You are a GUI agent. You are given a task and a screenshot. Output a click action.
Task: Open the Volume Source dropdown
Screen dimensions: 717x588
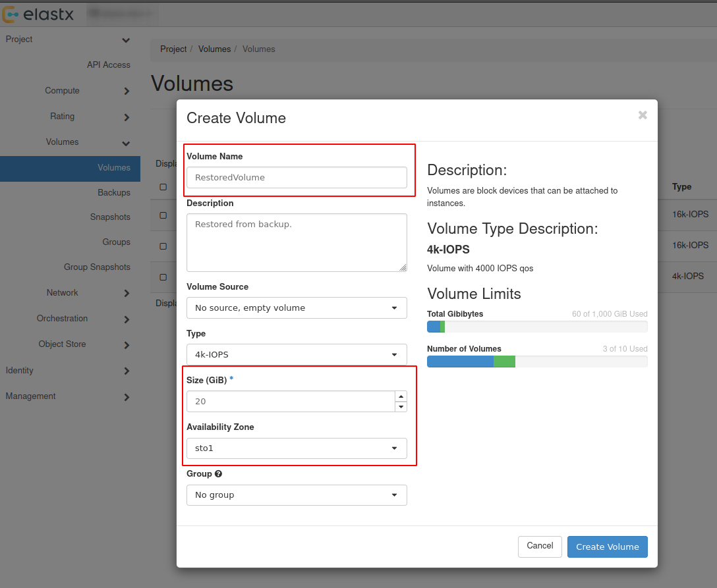tap(297, 307)
